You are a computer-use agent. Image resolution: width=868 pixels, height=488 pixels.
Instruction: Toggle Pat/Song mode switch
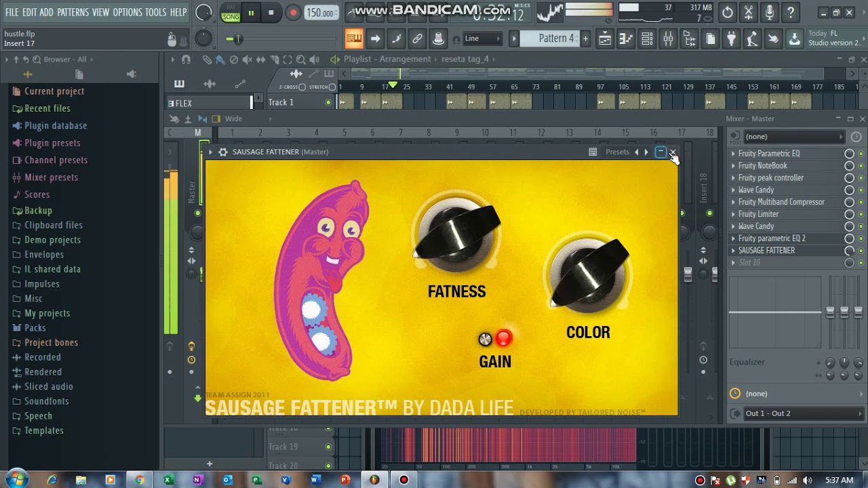point(231,12)
